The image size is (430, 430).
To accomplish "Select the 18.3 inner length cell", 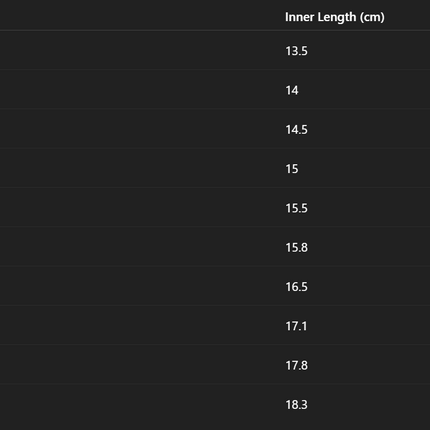I will click(296, 405).
